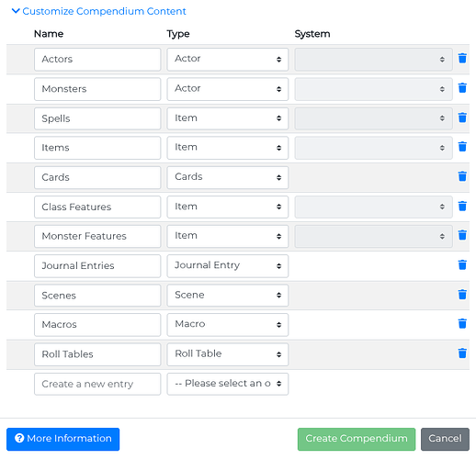The image size is (476, 459).
Task: Remove the Cards entry via trash icon
Action: [x=462, y=176]
